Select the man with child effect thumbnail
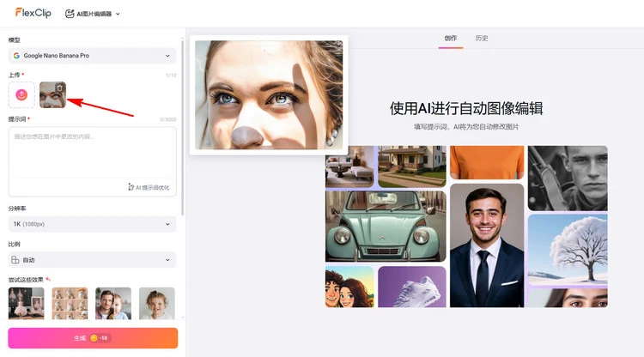The height and width of the screenshot is (357, 644). pos(113,303)
